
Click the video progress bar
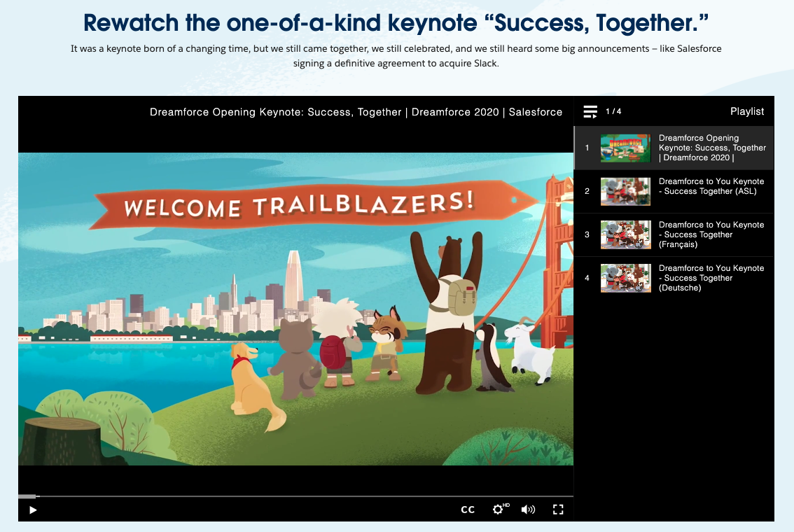tap(295, 496)
